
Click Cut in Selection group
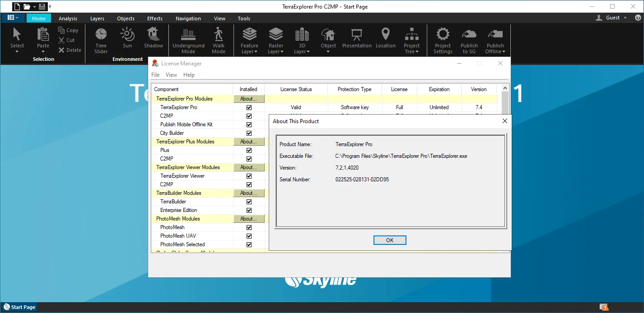(x=66, y=40)
